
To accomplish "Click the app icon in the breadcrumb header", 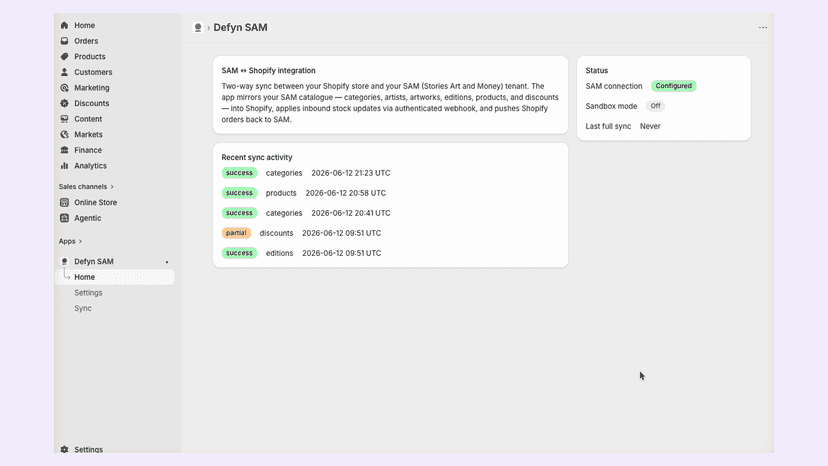I will point(198,27).
